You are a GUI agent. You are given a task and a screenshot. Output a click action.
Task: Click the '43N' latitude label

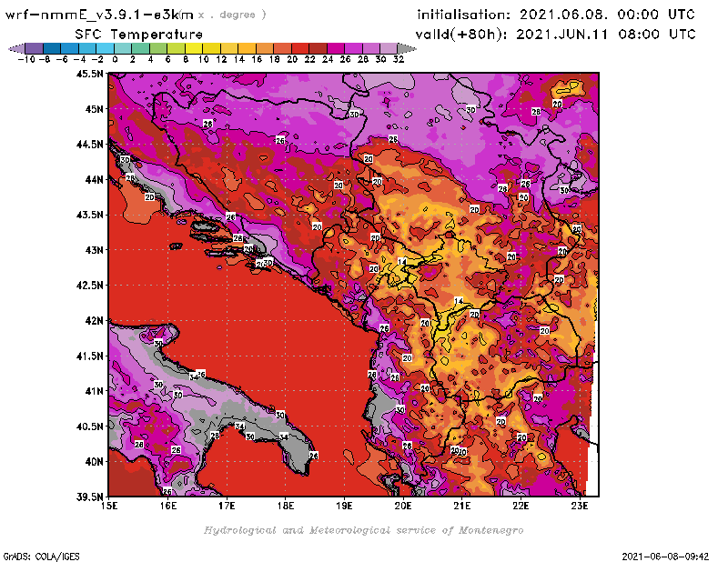pos(94,250)
